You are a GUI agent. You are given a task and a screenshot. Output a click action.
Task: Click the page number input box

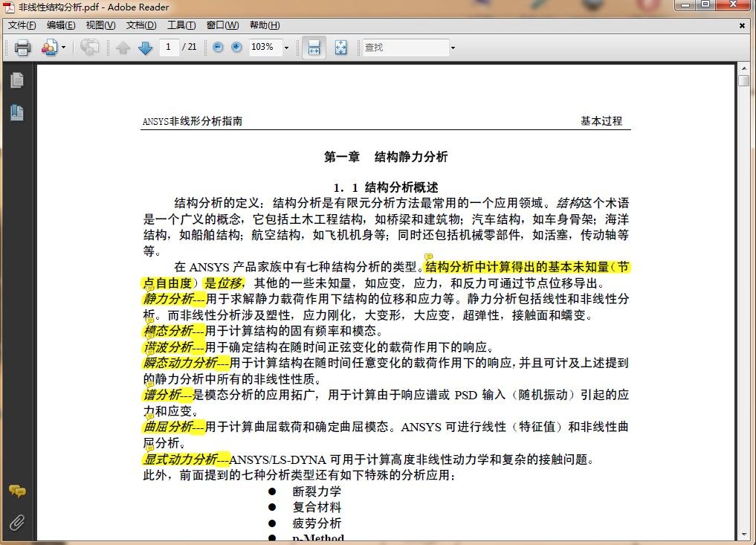169,48
